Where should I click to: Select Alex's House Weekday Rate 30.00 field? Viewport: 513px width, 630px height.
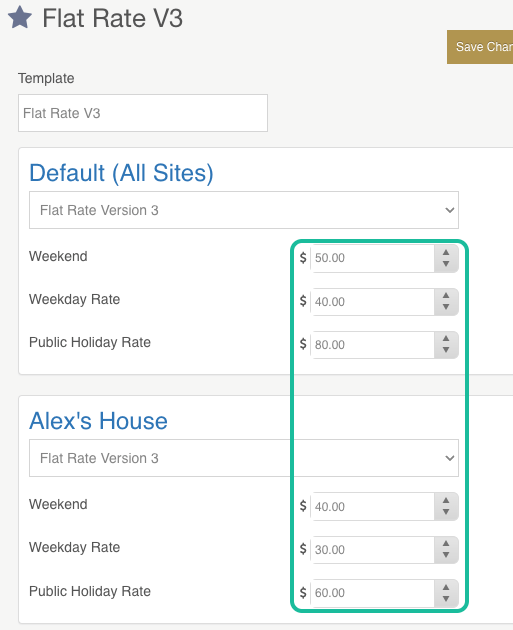(x=373, y=550)
